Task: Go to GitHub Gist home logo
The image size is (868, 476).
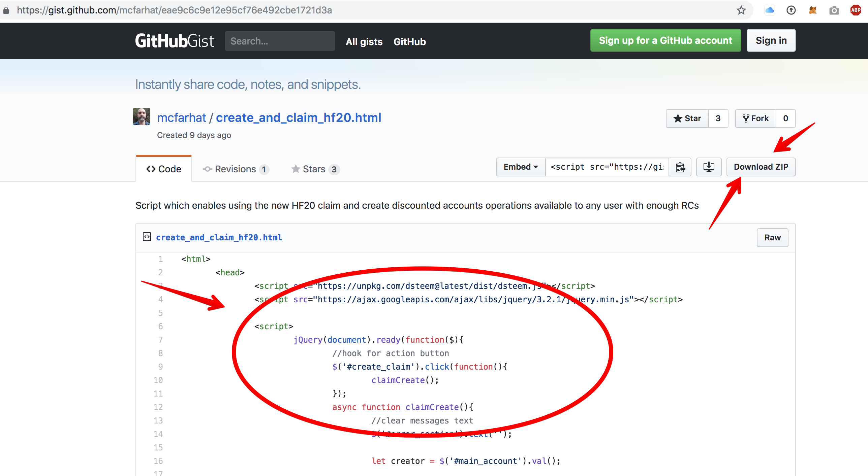Action: click(175, 41)
